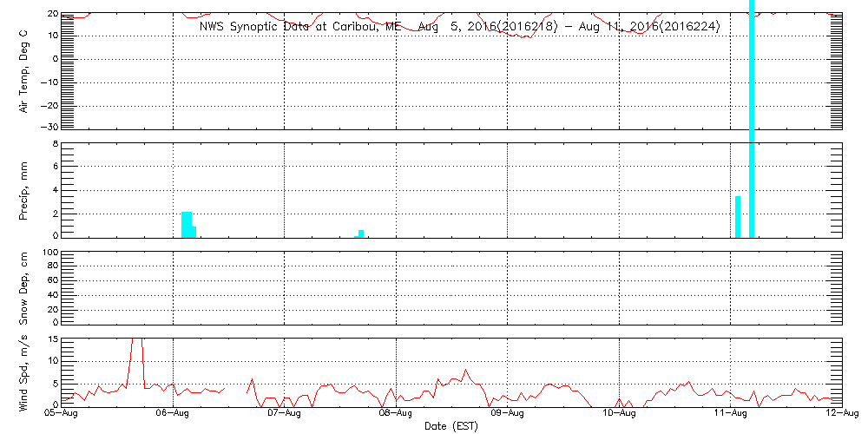Click the wide cyan precipitation bar after 06-Aug
Viewport: 868px width, 434px height.
(x=187, y=224)
